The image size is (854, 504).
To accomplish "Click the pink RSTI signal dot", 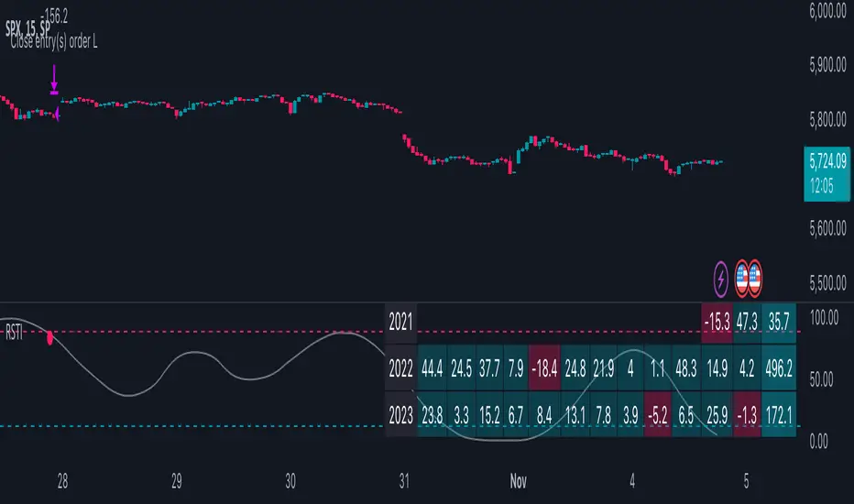I will [50, 338].
